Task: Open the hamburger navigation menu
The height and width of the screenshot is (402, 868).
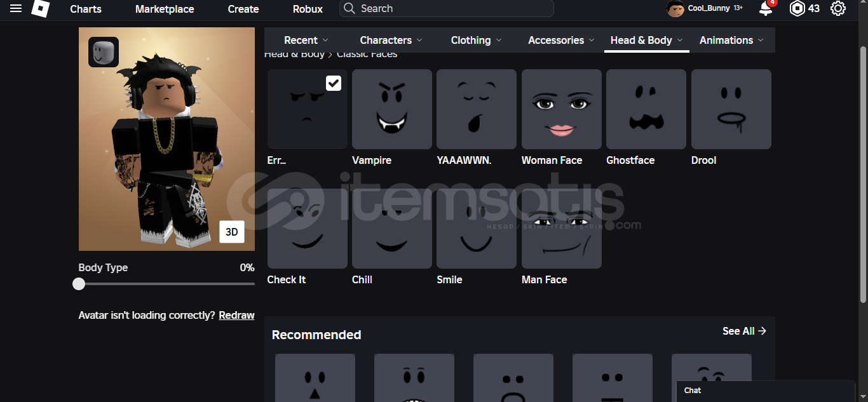Action: (16, 8)
